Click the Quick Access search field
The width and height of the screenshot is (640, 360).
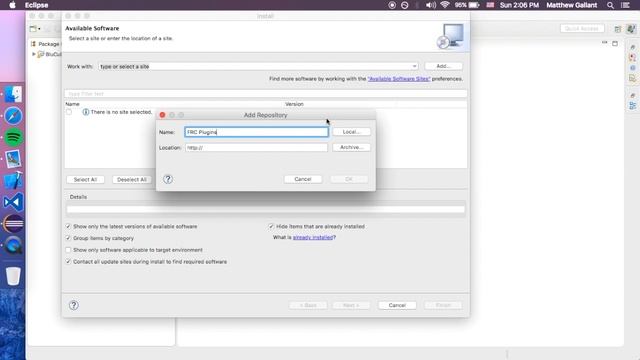pos(582,29)
